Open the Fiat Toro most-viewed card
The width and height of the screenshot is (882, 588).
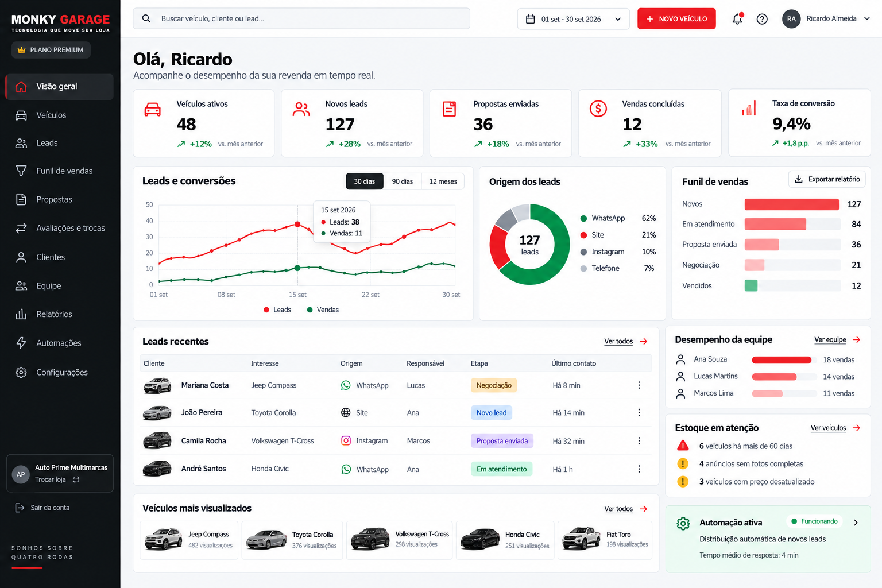tap(605, 540)
